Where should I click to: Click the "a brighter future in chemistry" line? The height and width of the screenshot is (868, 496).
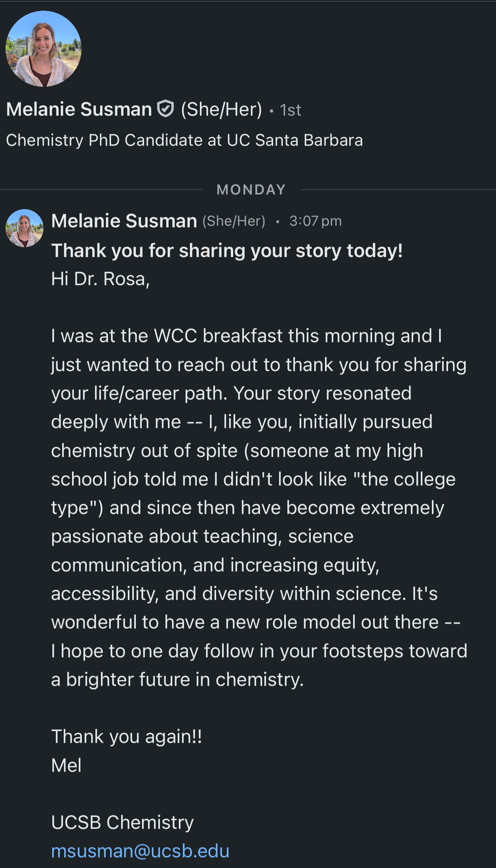tap(177, 680)
